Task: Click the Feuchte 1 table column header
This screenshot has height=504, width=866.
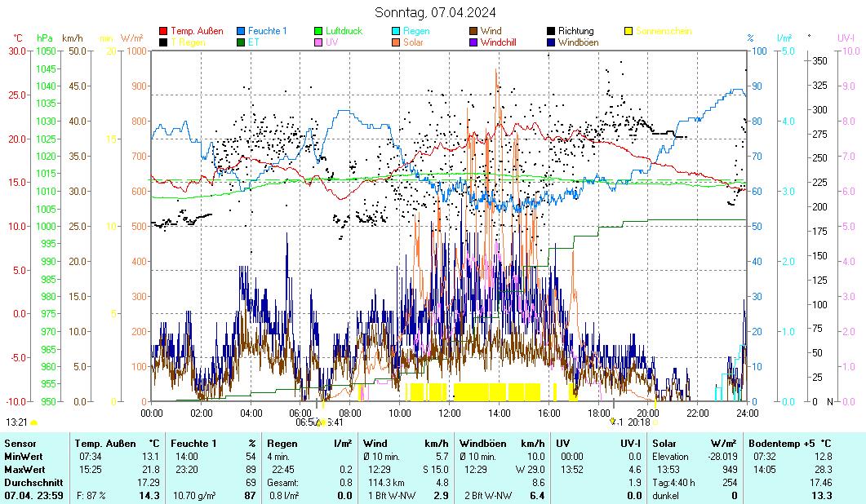Action: (193, 444)
